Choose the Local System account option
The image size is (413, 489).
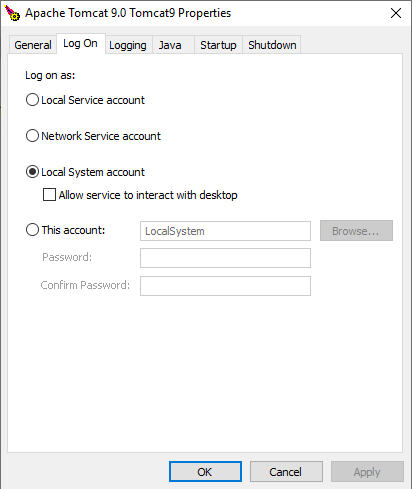point(32,172)
